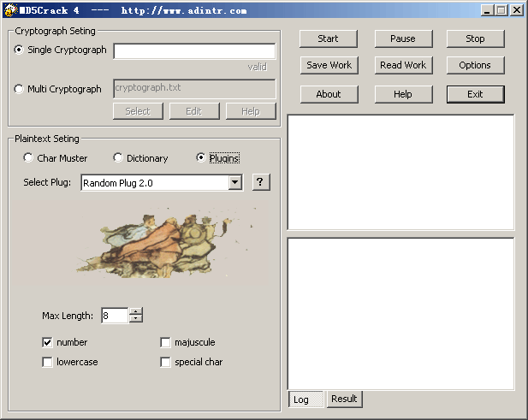Click the disabled Help button under cryptograph.txt

click(x=251, y=111)
